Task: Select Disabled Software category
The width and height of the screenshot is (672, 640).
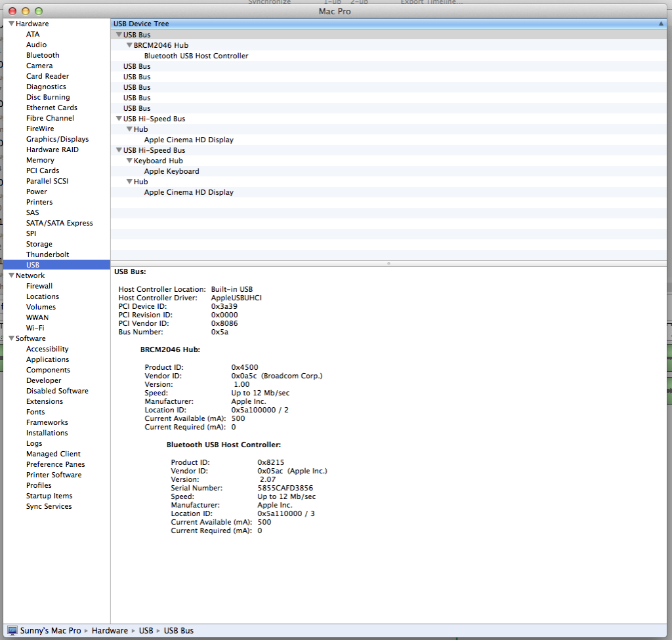Action: (58, 391)
